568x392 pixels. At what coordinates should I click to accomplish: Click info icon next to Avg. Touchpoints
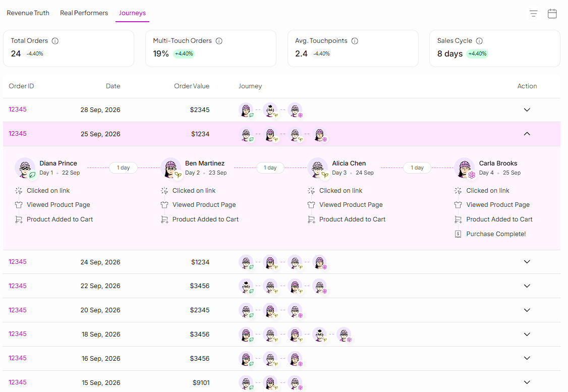pos(355,41)
